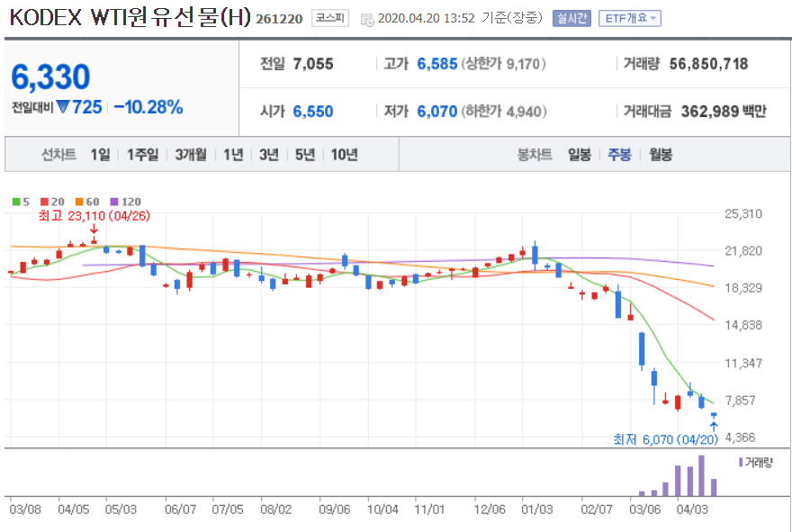Click the volume value 56,850,718
792x532 pixels.
(708, 64)
